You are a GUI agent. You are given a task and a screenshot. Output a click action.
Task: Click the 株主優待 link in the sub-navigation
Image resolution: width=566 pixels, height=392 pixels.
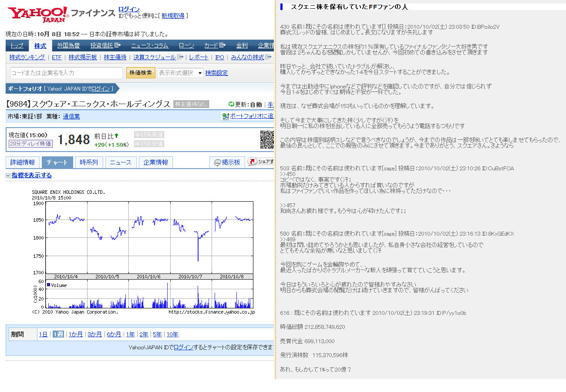115,57
